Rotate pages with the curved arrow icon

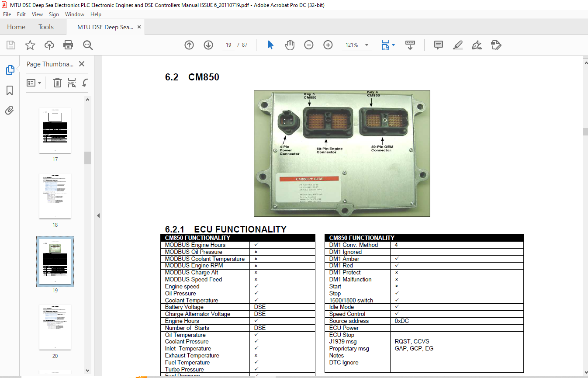86,83
